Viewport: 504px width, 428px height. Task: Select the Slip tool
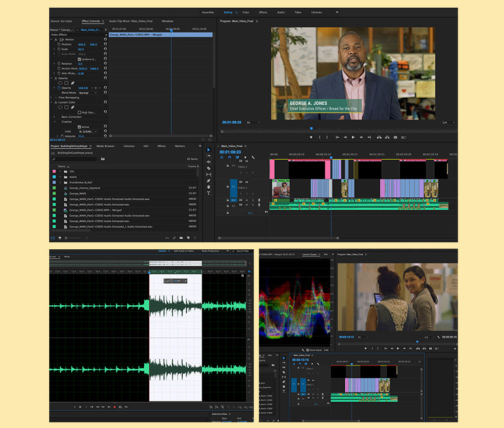point(209,174)
